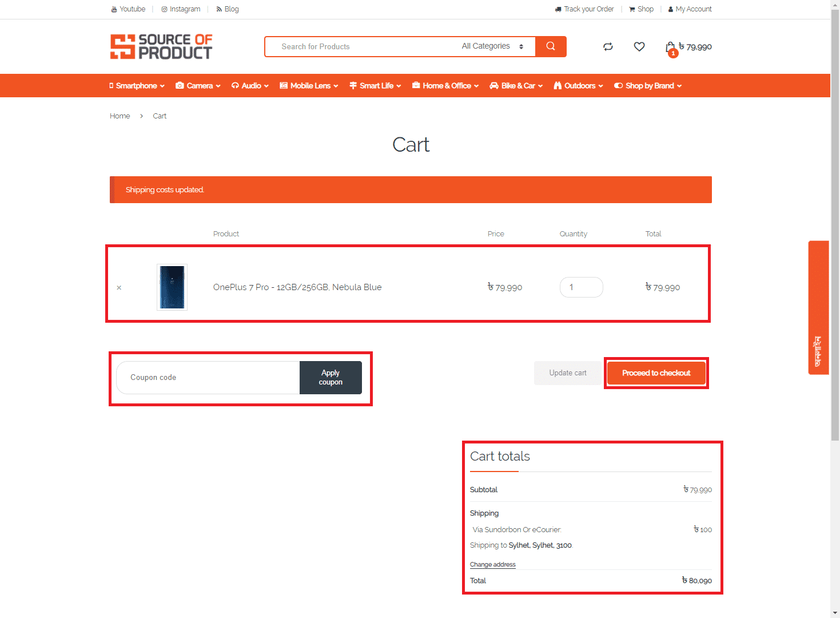Click the cart amount ৳79,990 in header
840x618 pixels.
tap(695, 47)
